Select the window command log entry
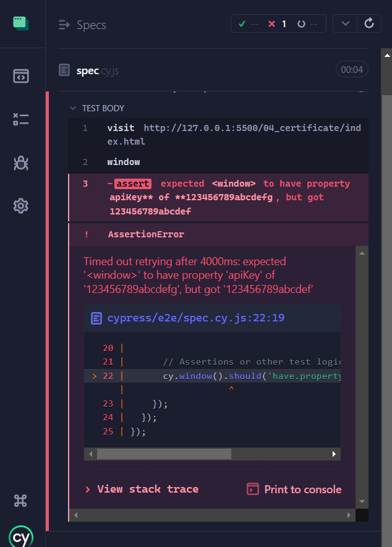This screenshot has height=547, width=392. (x=124, y=162)
